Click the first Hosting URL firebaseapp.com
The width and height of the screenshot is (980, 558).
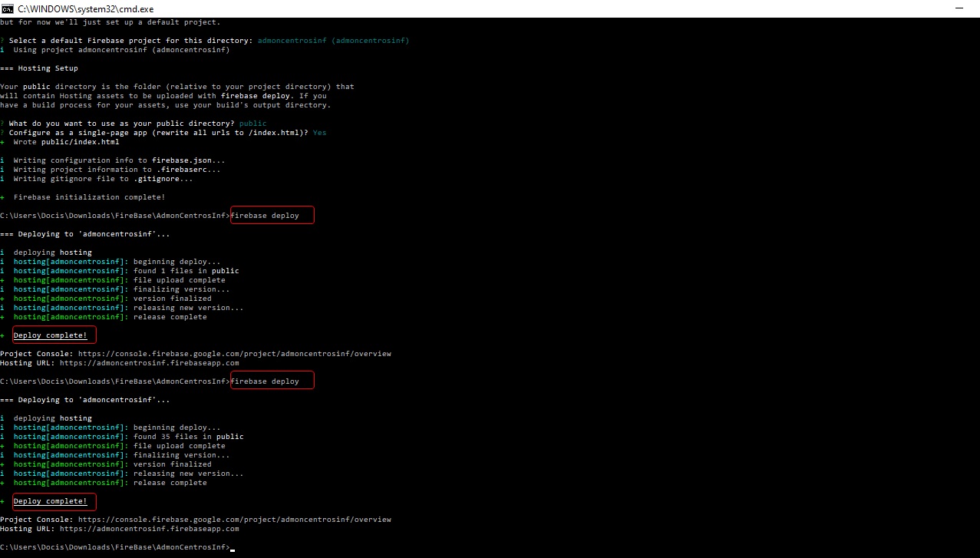point(149,363)
